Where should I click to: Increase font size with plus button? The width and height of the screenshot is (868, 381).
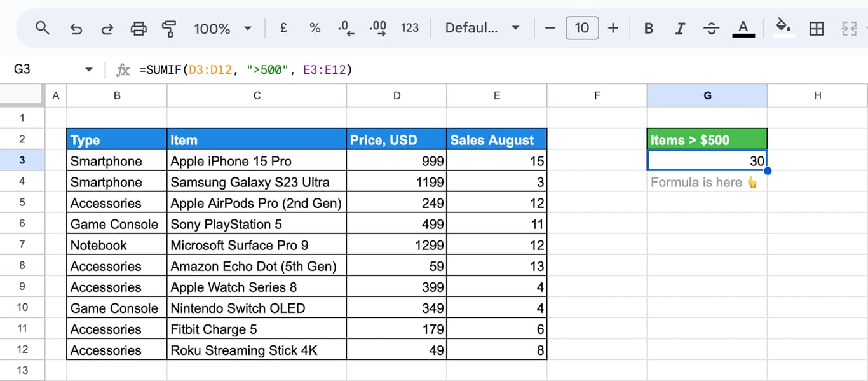click(613, 28)
